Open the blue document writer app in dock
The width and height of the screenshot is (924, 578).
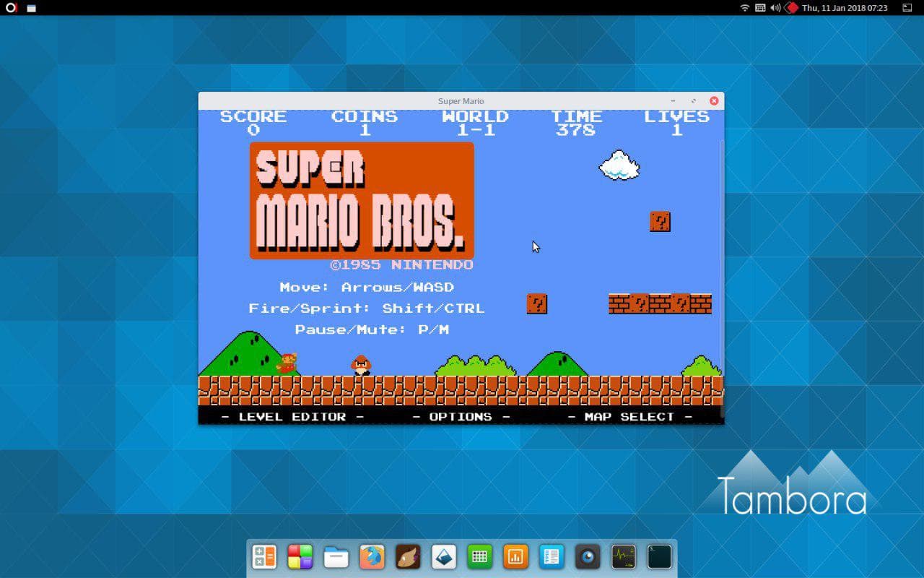click(552, 557)
